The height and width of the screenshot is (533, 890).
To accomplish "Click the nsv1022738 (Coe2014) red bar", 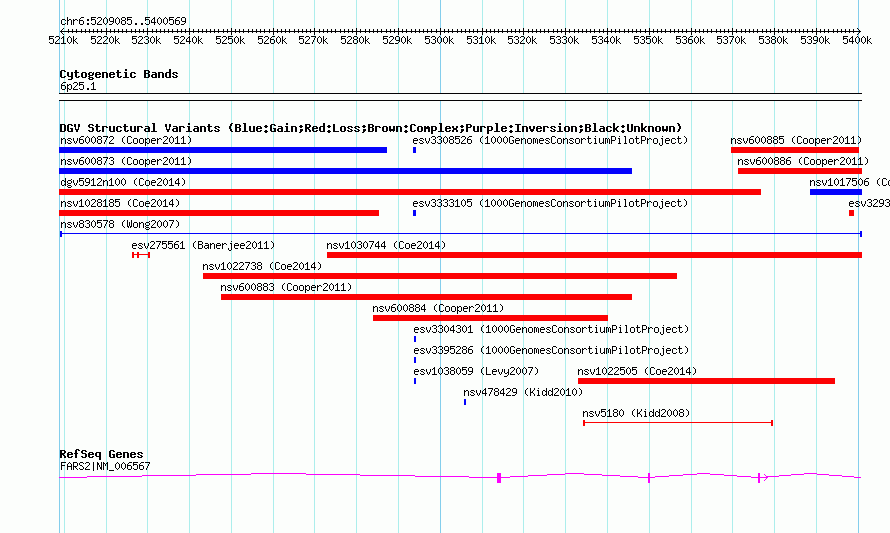I will tap(440, 276).
